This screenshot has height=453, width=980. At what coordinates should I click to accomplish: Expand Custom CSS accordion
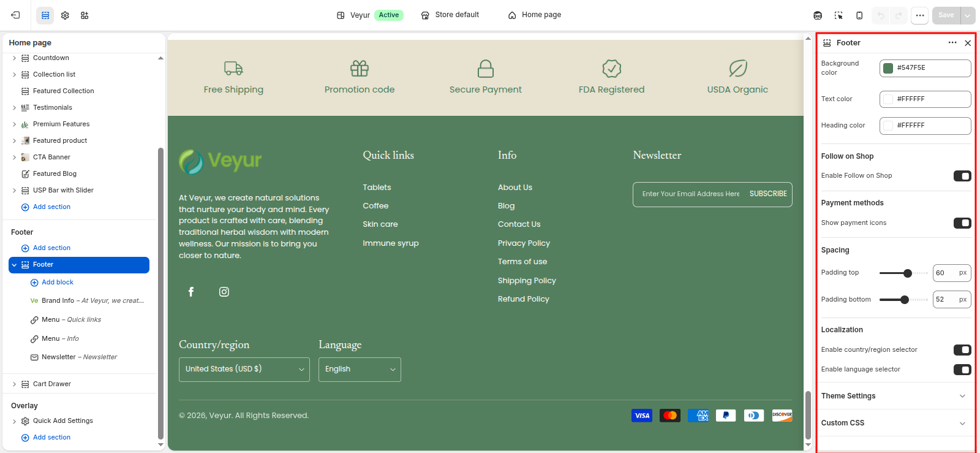coord(895,423)
